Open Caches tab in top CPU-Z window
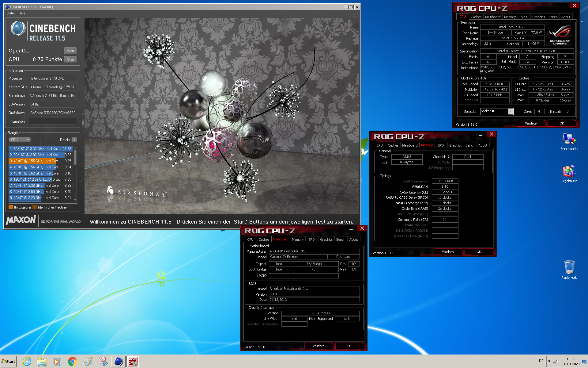The image size is (588, 368). [x=476, y=17]
